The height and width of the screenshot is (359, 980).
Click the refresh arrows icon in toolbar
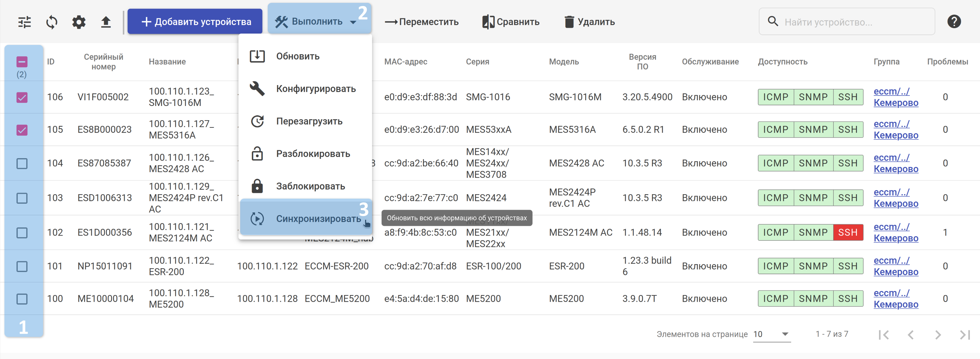[x=52, y=22]
